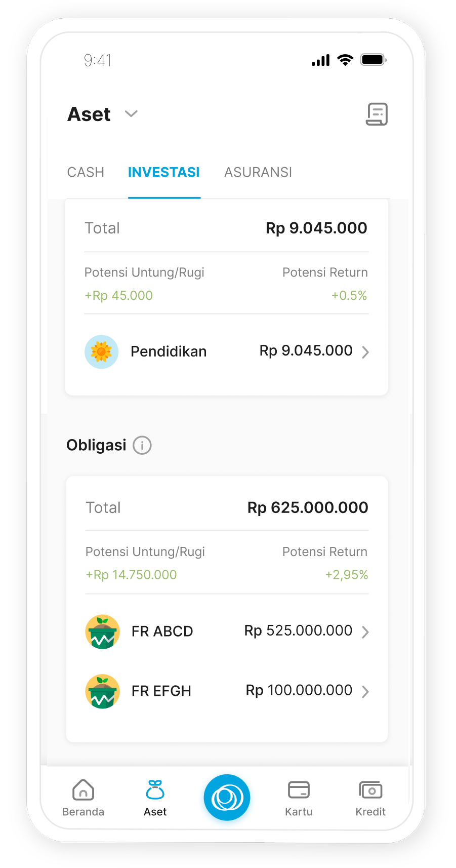Tap the Rp 525.000.000 bond amount

(x=298, y=631)
